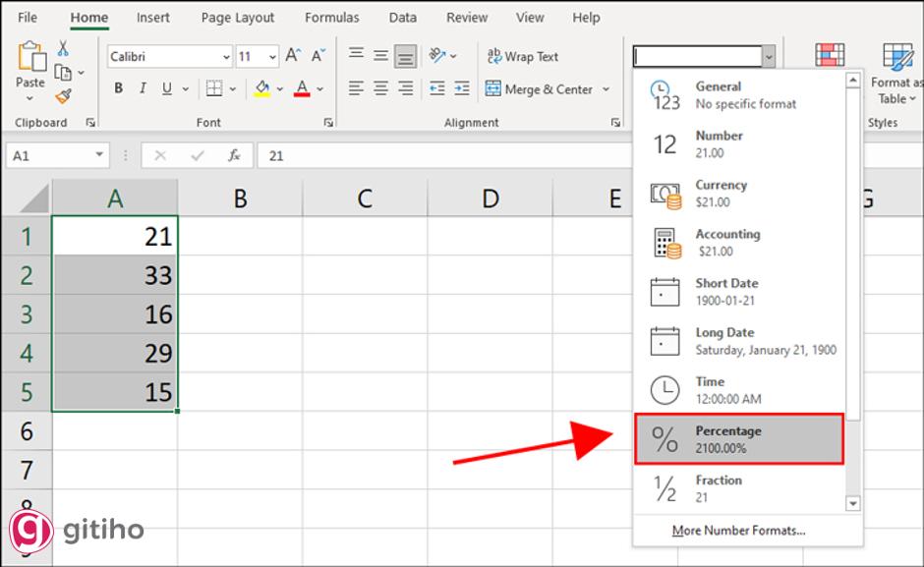Click the Format as Table icon

pos(897,57)
